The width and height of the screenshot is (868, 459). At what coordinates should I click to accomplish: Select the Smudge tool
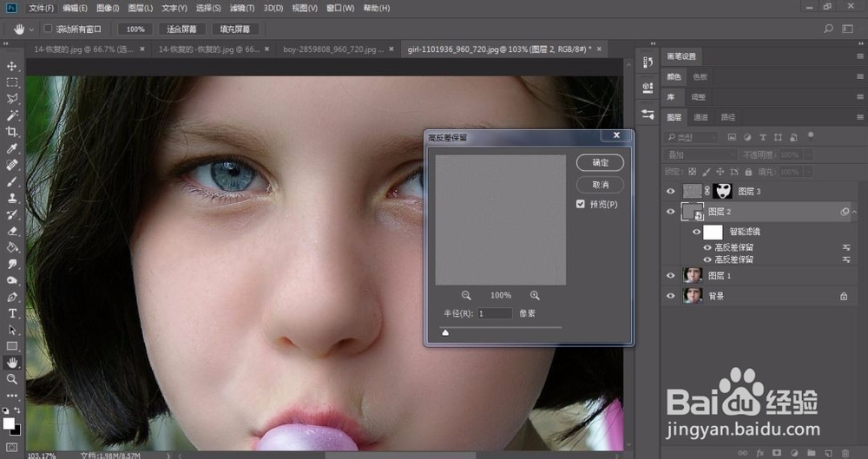[x=11, y=264]
